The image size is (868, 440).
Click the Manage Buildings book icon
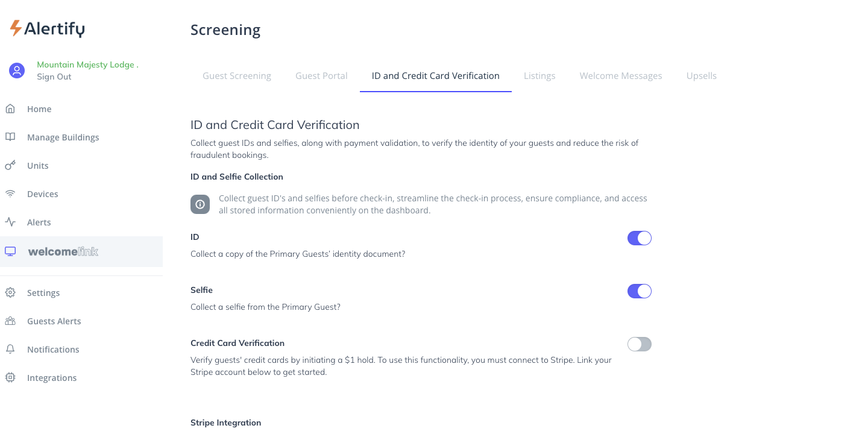coord(10,137)
